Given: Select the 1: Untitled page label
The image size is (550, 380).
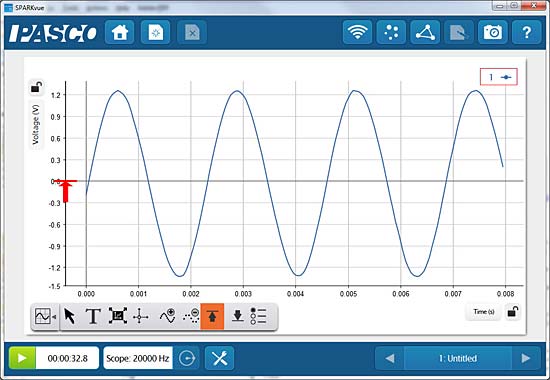Looking at the screenshot, I should [x=458, y=358].
